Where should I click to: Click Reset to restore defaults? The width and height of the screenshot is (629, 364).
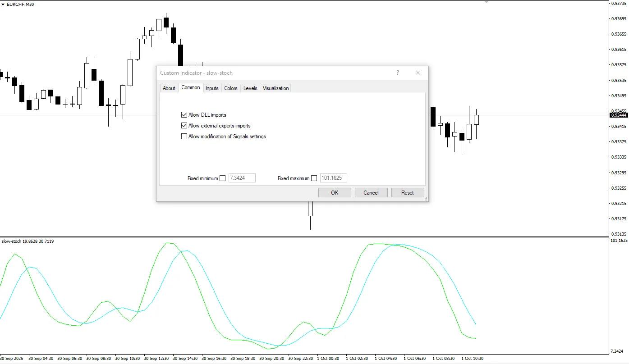tap(408, 193)
